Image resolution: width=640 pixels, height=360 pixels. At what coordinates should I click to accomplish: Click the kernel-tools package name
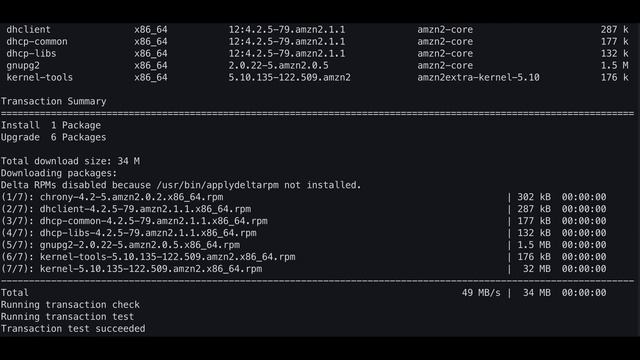(39, 77)
